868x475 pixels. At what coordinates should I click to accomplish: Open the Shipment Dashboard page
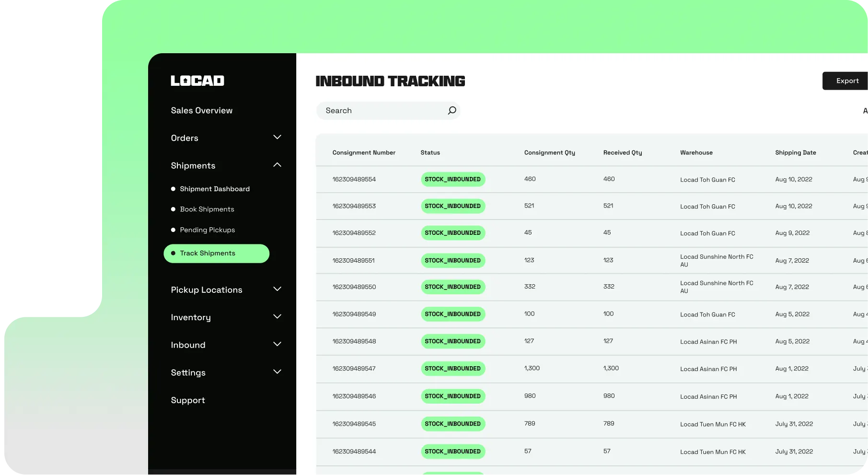click(x=215, y=188)
